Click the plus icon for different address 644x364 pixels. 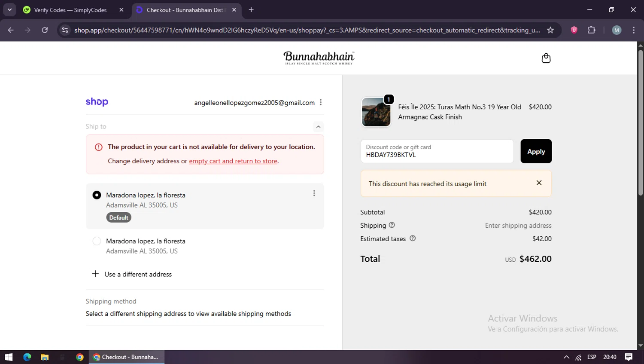[x=95, y=274]
